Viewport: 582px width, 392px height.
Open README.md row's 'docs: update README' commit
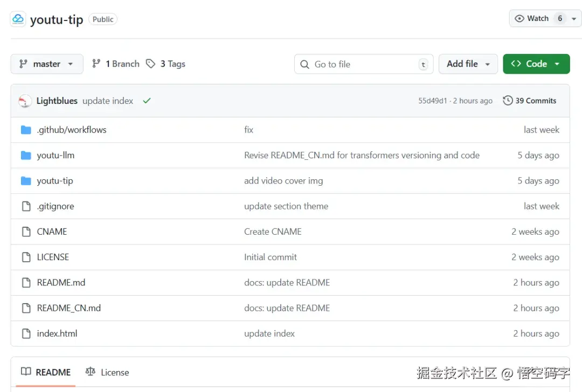pyautogui.click(x=287, y=283)
